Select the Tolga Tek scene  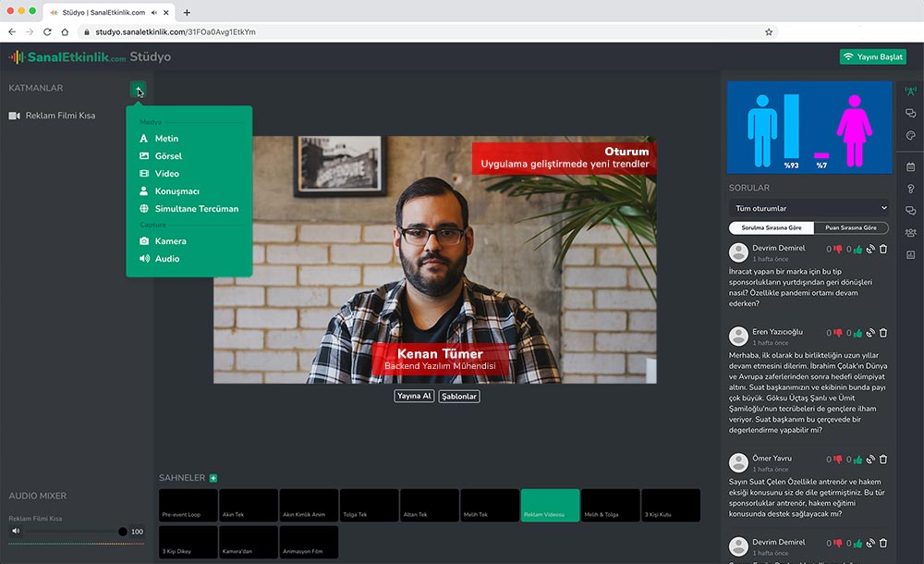click(x=369, y=505)
